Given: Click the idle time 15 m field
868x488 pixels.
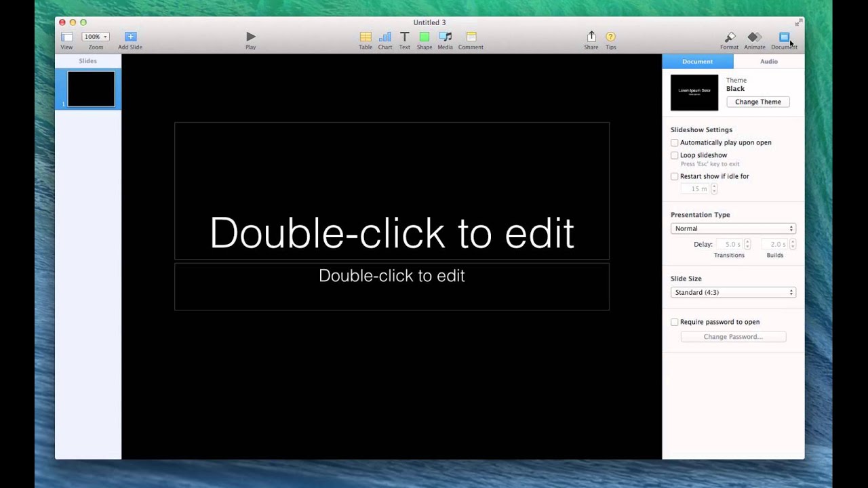Looking at the screenshot, I should click(696, 189).
